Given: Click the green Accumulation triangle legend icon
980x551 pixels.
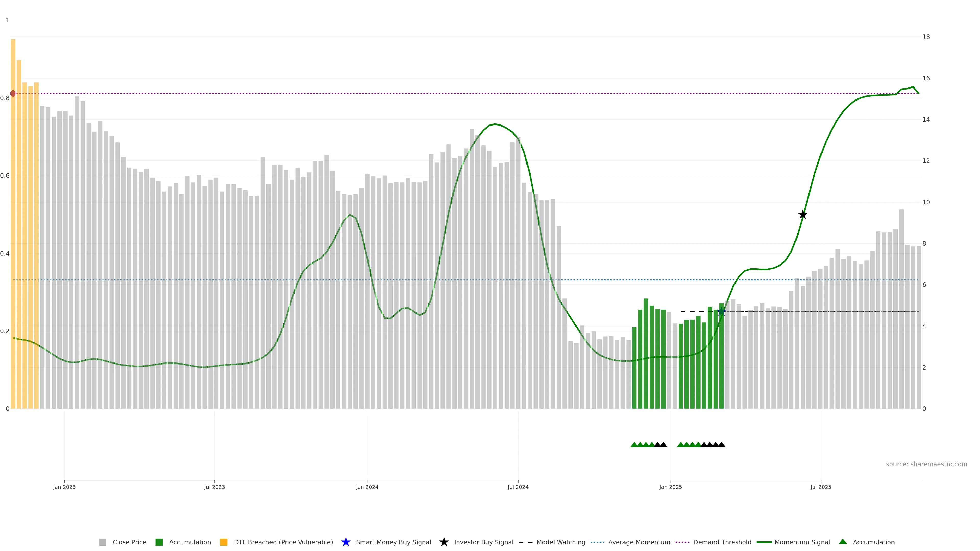Looking at the screenshot, I should 843,542.
